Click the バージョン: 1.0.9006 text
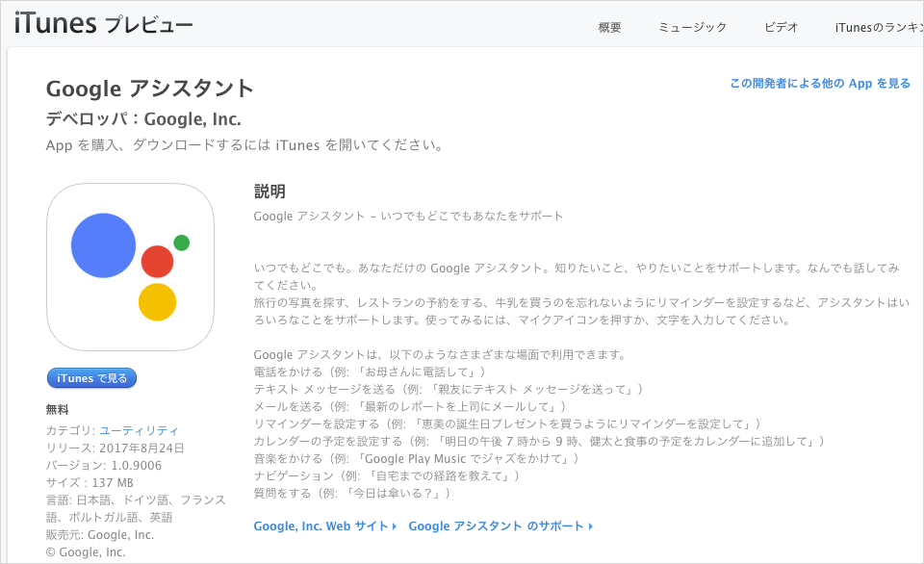The image size is (924, 564). pyautogui.click(x=104, y=466)
